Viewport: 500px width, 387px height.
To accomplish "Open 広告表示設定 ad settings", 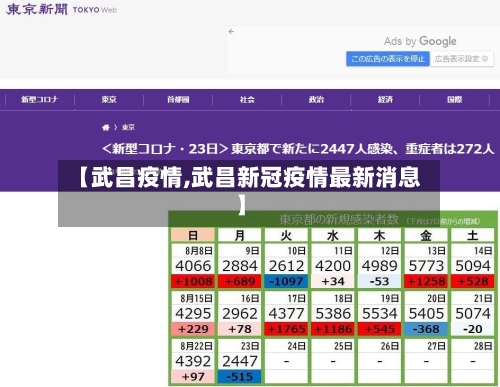I will (461, 59).
